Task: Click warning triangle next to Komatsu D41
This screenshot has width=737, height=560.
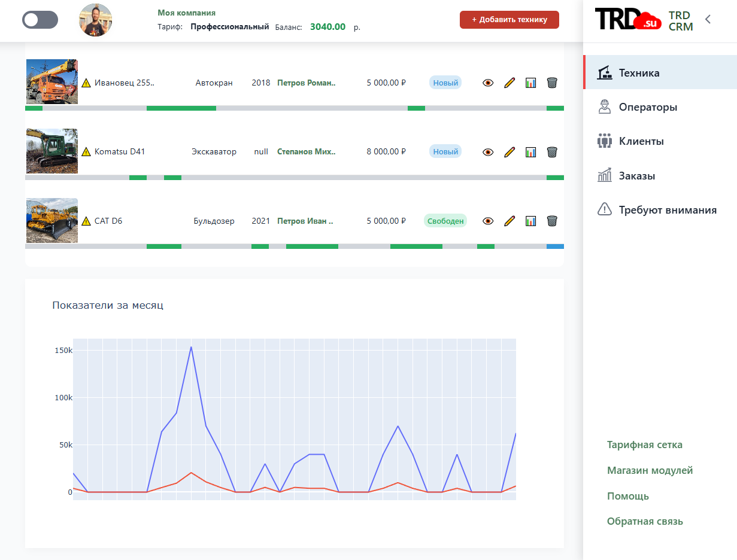Action: (x=86, y=152)
